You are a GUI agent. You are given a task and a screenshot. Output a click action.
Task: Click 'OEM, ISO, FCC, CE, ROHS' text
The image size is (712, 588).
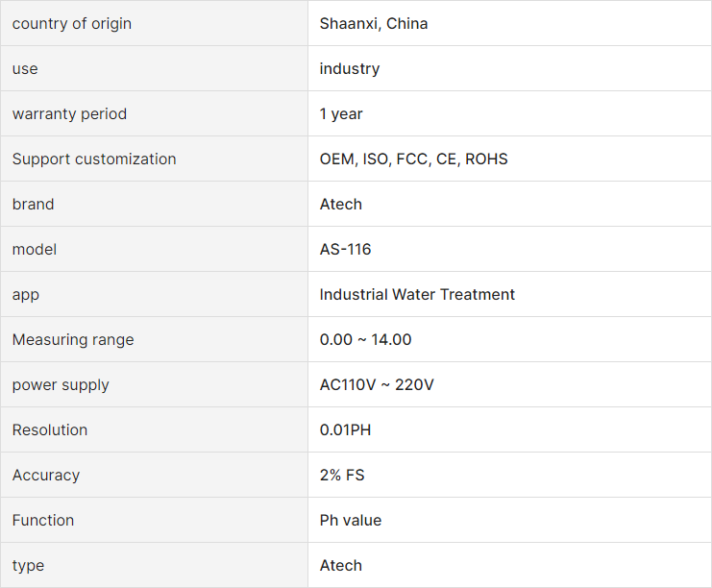point(414,159)
